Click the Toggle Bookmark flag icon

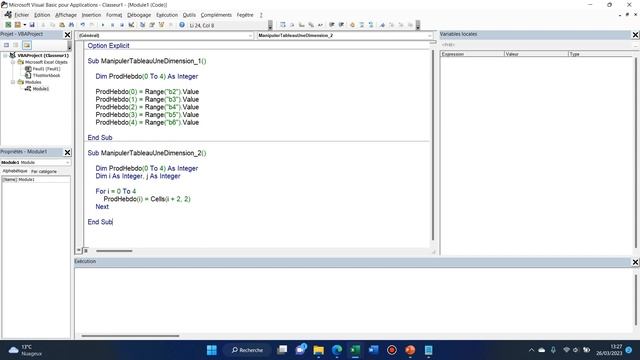point(382,25)
